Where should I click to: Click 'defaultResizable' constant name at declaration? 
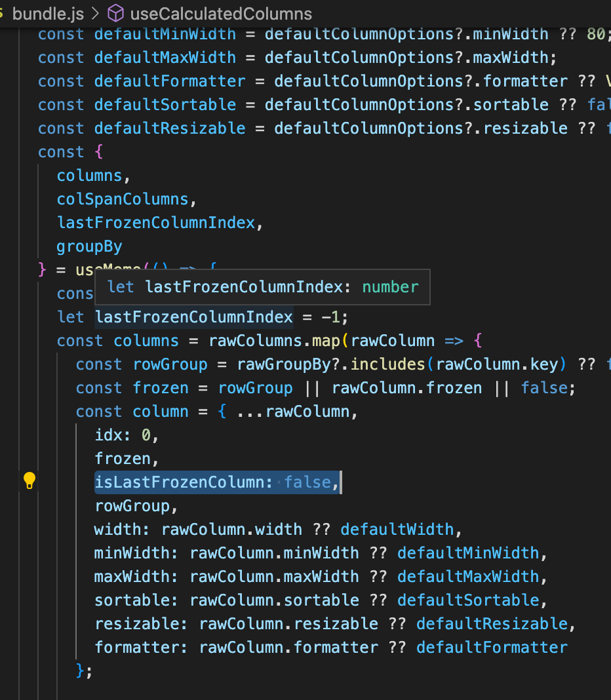[x=170, y=128]
